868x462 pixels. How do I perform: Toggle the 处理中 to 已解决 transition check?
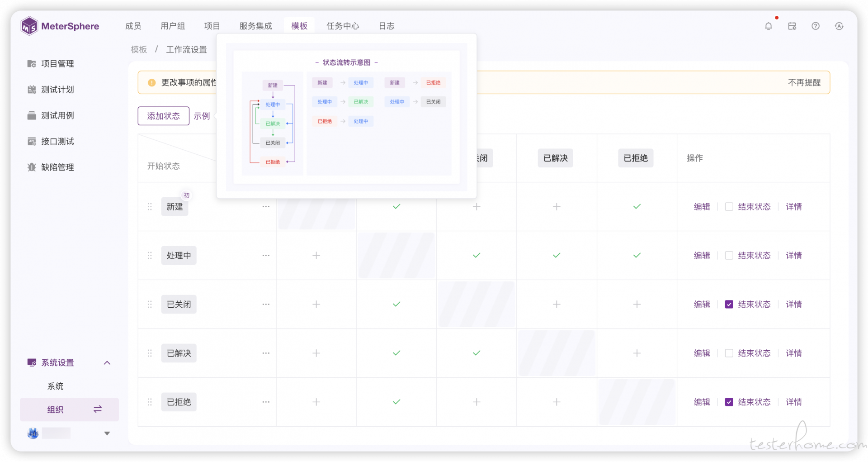point(557,256)
